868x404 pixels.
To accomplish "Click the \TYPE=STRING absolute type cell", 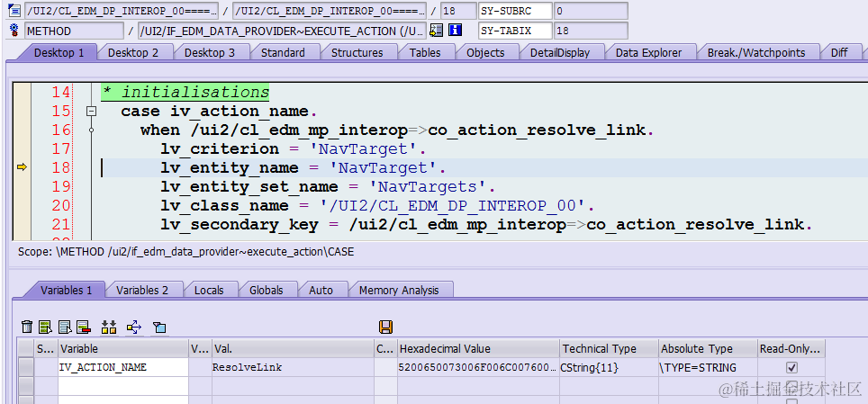I will (x=708, y=367).
